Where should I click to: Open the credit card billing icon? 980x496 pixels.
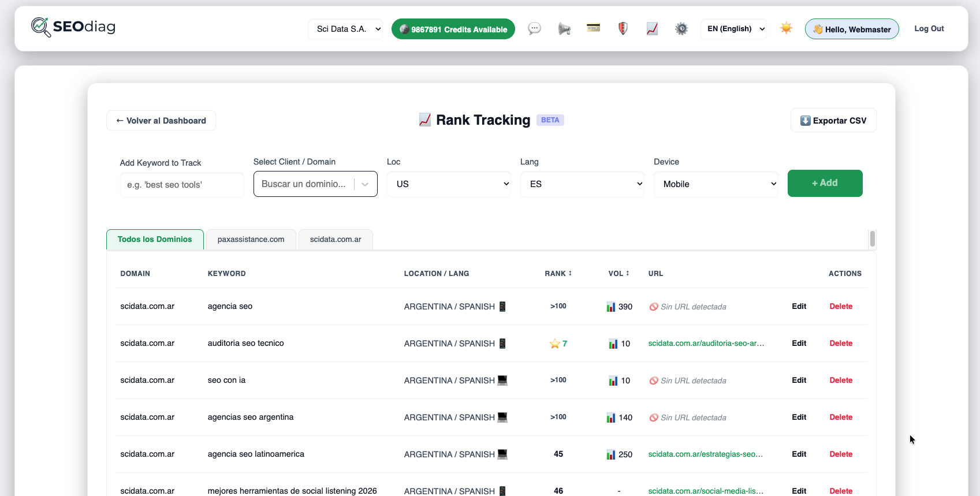(x=594, y=28)
